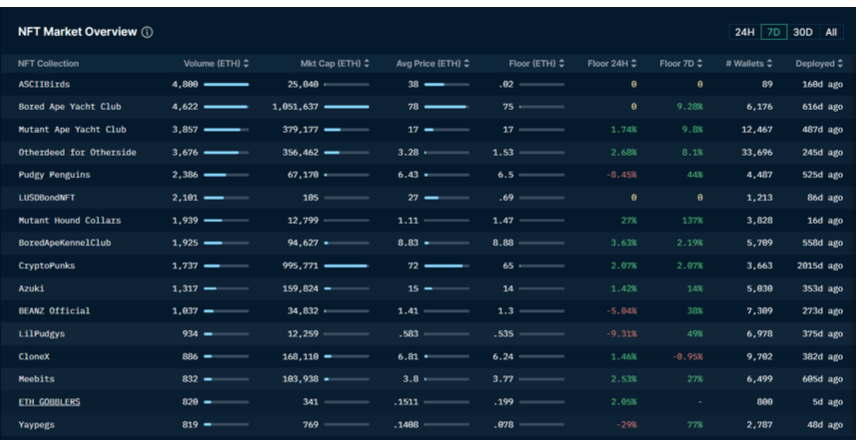This screenshot has height=446, width=868.
Task: Click the ASCIIBirds volume bar
Action: 226,85
